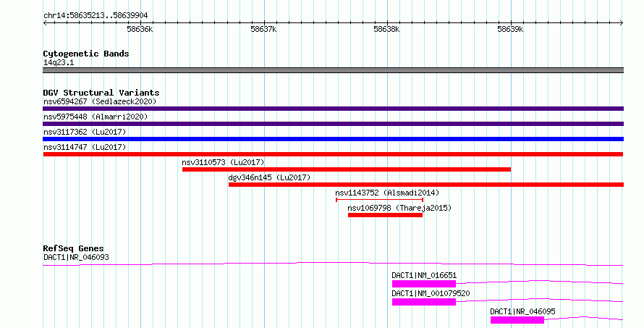The width and height of the screenshot is (644, 328).
Task: Click the red bar for nsv3114747
Action: pyautogui.click(x=333, y=154)
